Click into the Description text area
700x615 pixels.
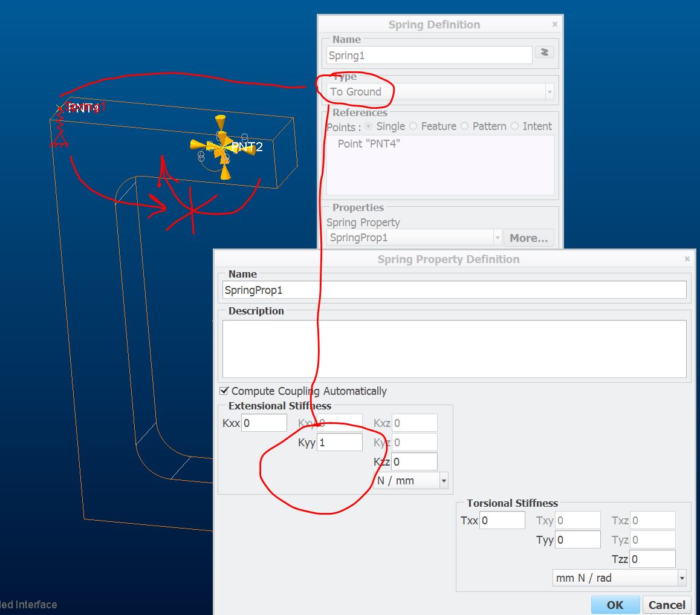[x=454, y=349]
